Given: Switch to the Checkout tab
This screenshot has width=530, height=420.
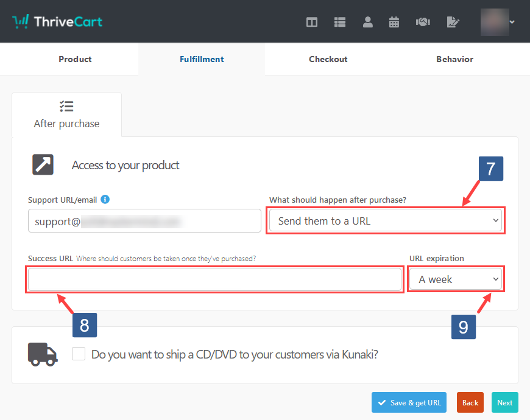Looking at the screenshot, I should [x=328, y=59].
